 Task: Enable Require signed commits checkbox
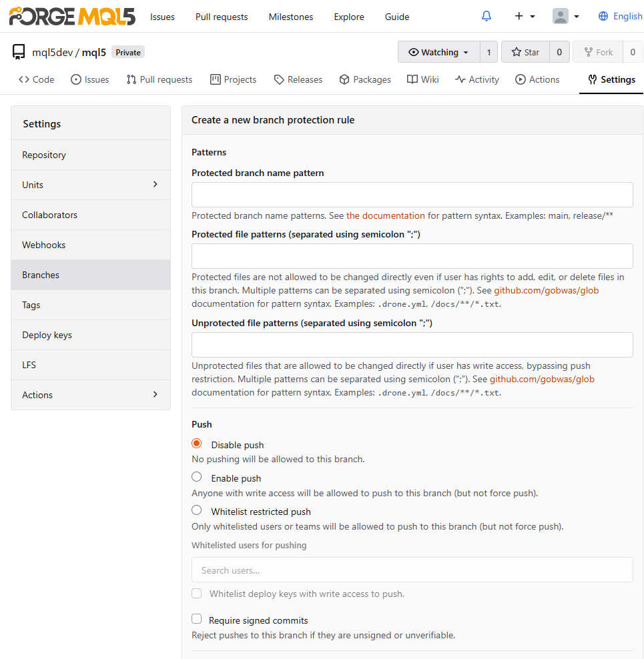196,619
